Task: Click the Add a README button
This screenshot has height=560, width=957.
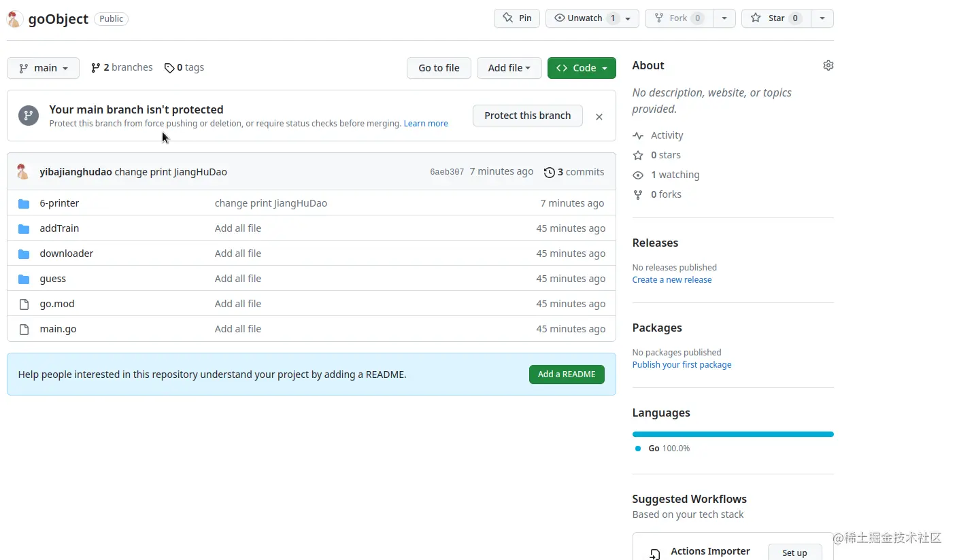Action: pos(567,374)
